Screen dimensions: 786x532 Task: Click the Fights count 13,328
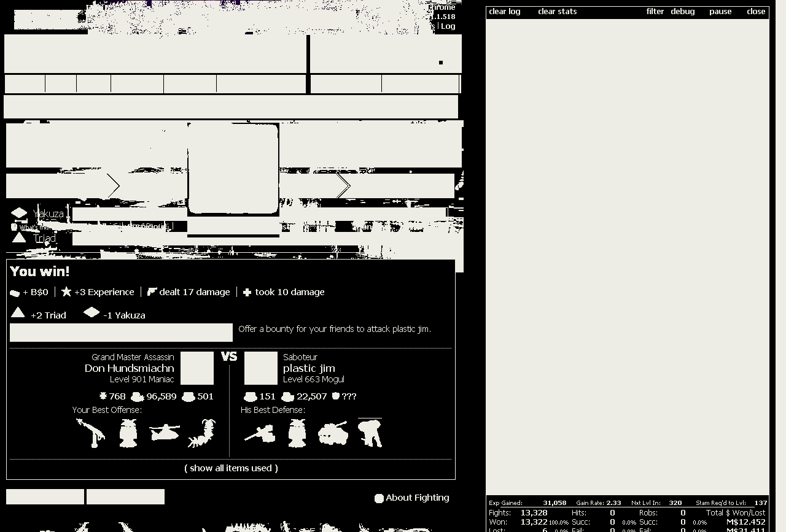point(534,513)
